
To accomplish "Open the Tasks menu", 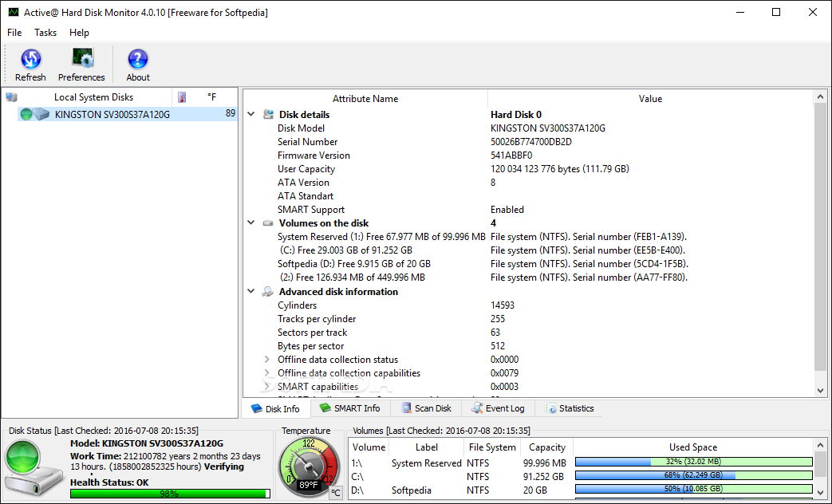I will [x=45, y=33].
